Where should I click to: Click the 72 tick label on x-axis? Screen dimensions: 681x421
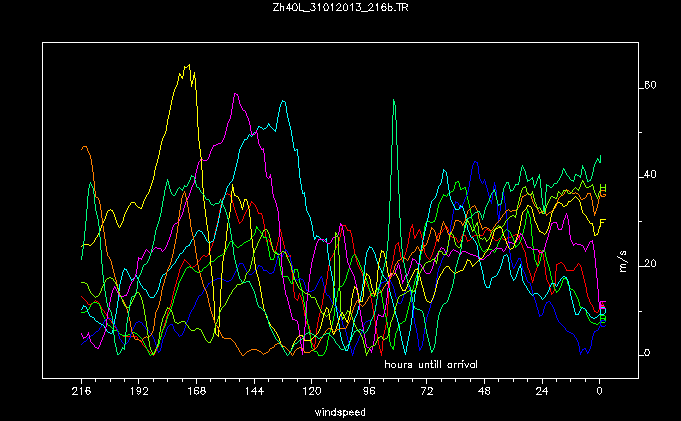[x=427, y=393]
